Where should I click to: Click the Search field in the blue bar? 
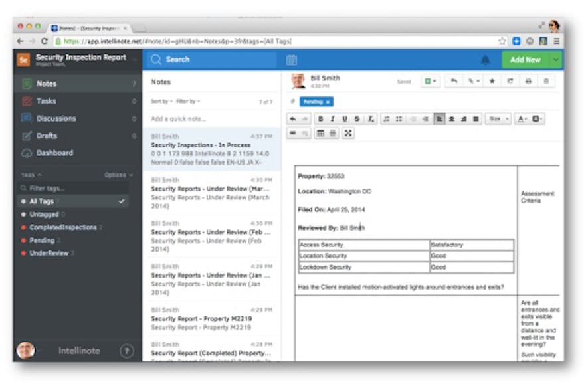210,60
